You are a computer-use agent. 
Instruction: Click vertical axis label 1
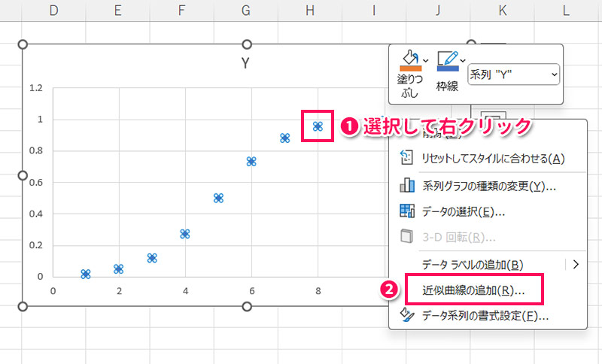tap(40, 120)
